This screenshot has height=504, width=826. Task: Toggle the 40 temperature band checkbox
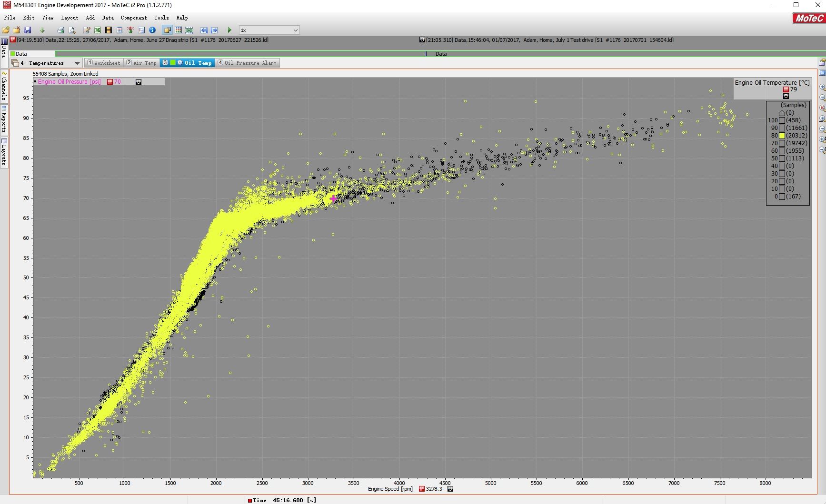(782, 166)
